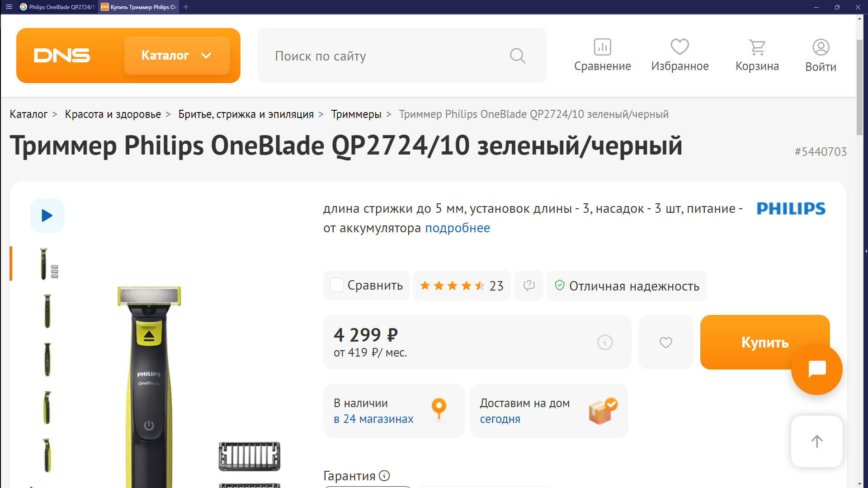Click the scroll-to-top arrow button

[x=816, y=441]
